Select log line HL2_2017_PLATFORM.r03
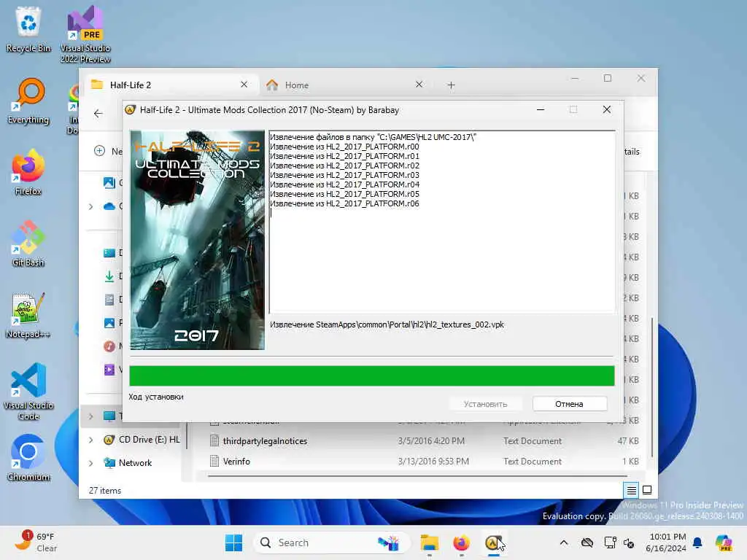Image resolution: width=747 pixels, height=560 pixels. pos(344,175)
